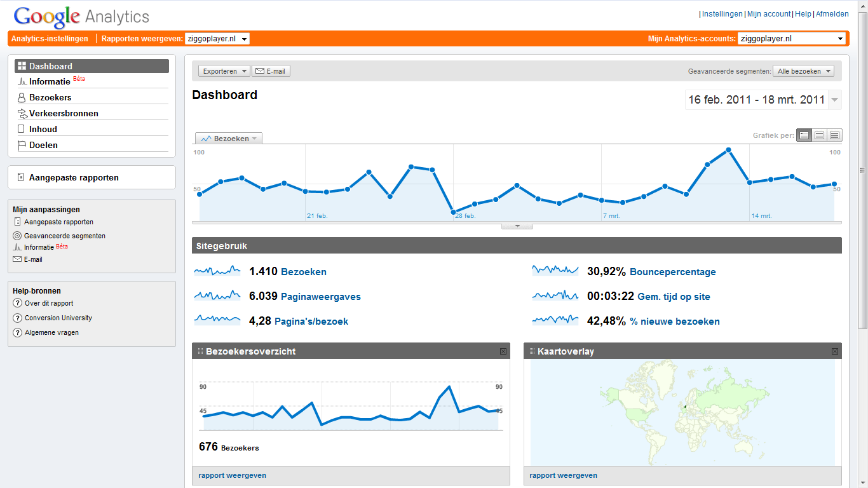Select the weekly graph view icon

(819, 135)
